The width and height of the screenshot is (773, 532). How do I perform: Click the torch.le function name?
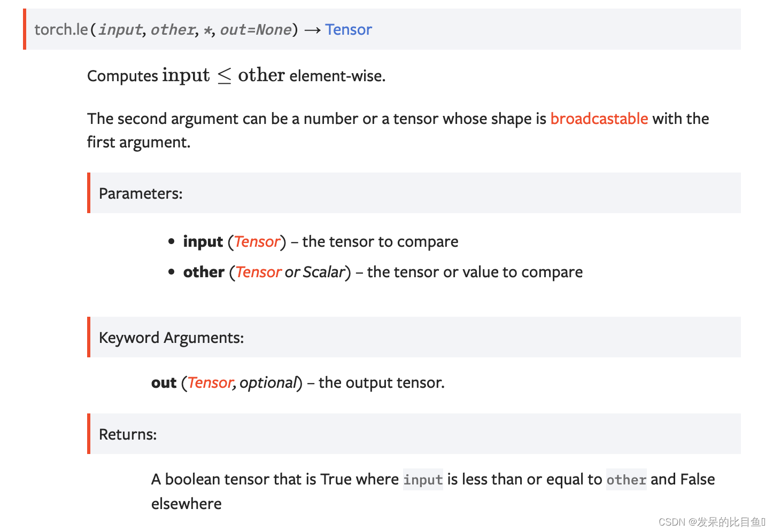(61, 29)
